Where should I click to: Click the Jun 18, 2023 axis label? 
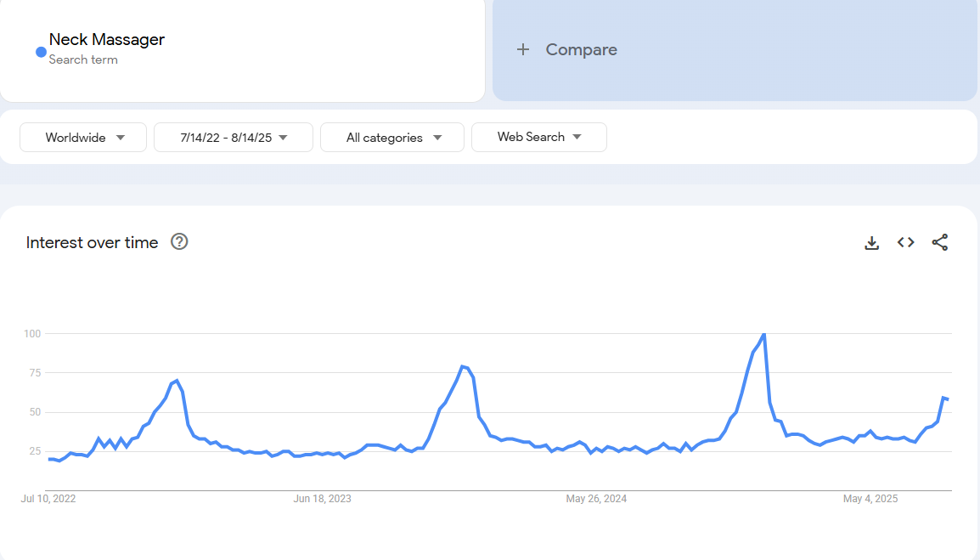click(322, 499)
